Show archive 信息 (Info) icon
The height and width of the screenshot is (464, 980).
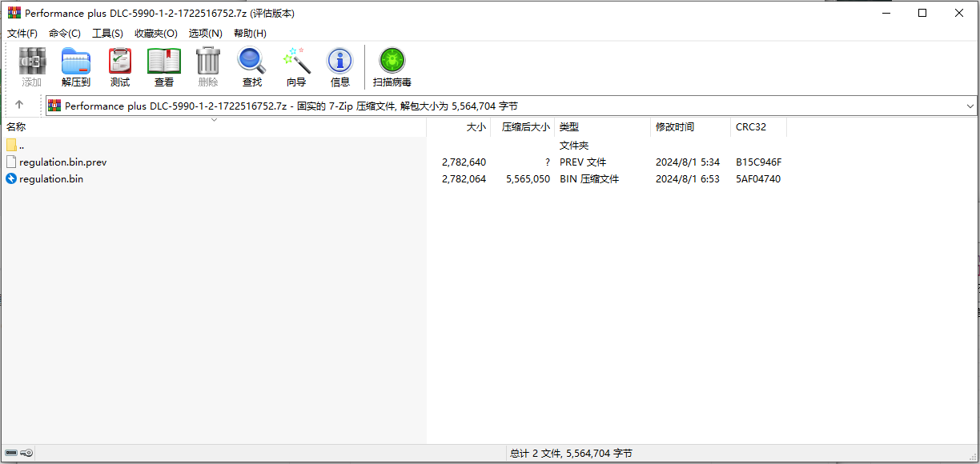340,67
